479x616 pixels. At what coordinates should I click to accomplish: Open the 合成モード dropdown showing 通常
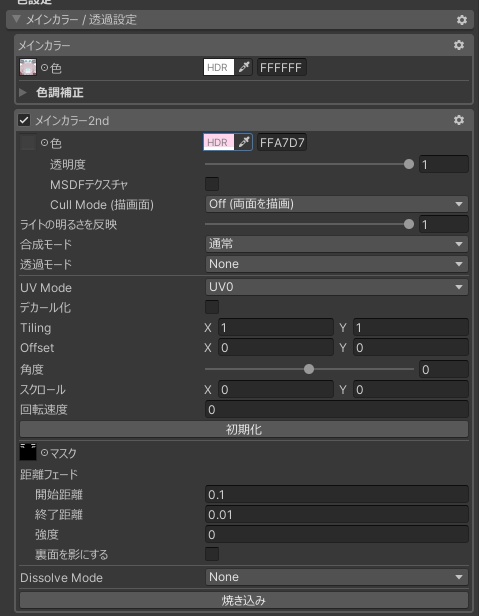coord(337,244)
